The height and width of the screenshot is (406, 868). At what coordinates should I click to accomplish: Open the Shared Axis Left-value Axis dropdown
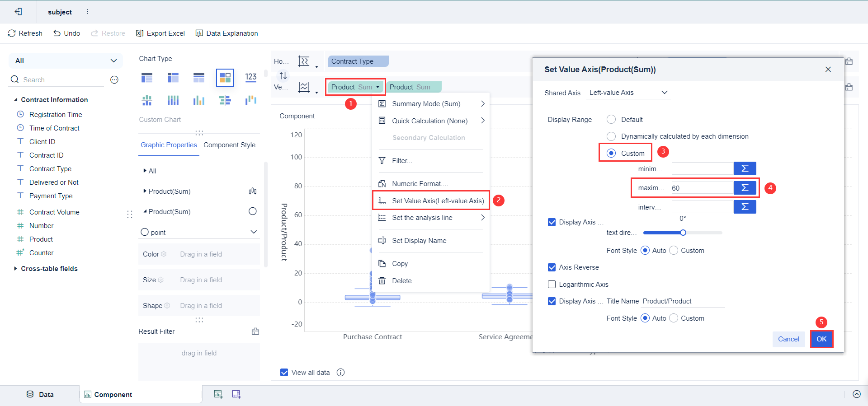pos(628,93)
